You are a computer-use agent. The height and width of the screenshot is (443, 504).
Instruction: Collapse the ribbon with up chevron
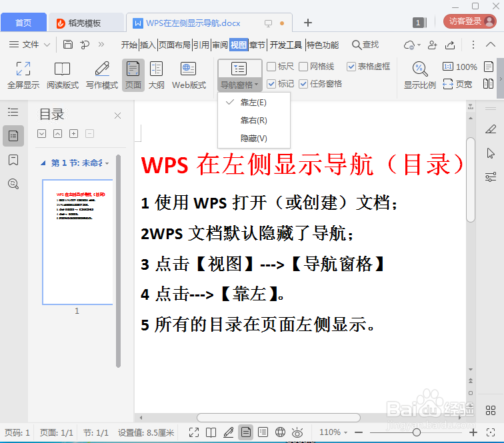click(x=491, y=45)
